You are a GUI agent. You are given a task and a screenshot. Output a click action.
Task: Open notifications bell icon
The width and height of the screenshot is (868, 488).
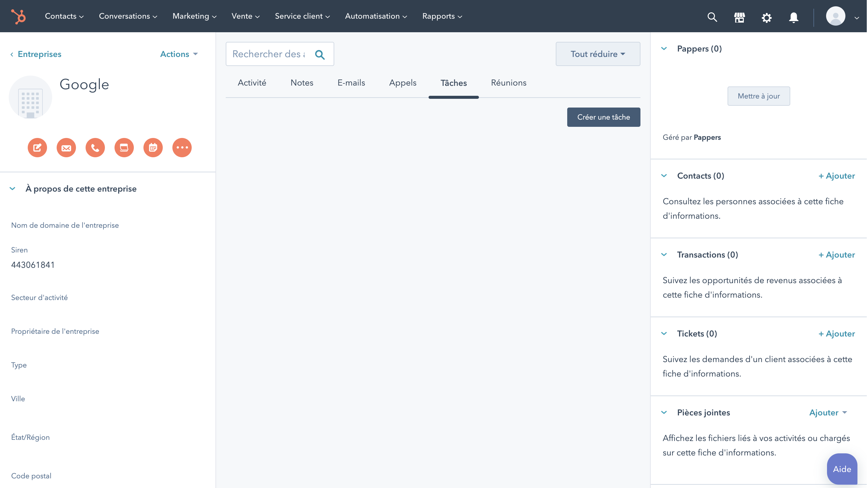pyautogui.click(x=794, y=17)
